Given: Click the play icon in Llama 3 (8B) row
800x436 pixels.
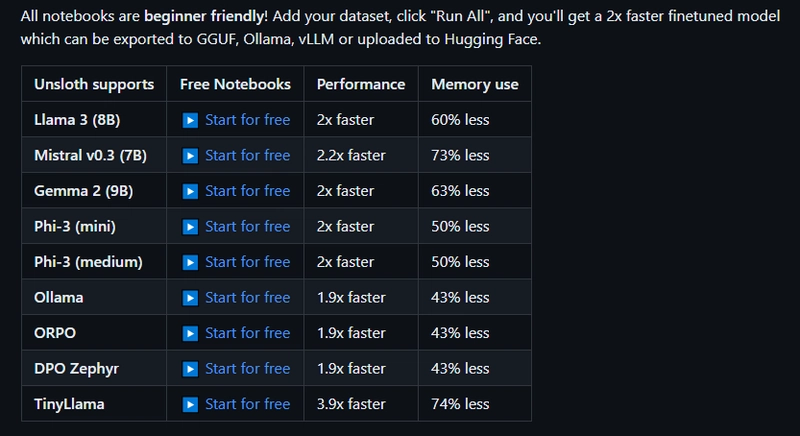Looking at the screenshot, I should point(190,120).
